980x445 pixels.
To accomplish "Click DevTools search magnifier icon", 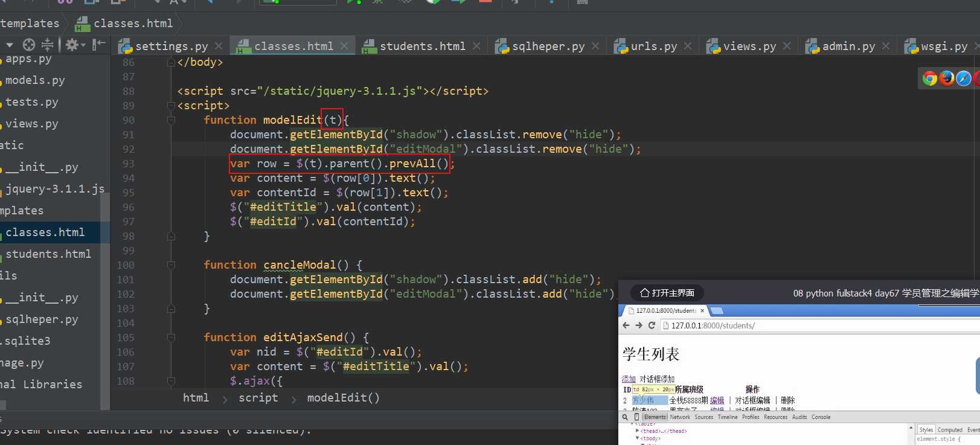I will click(x=625, y=417).
